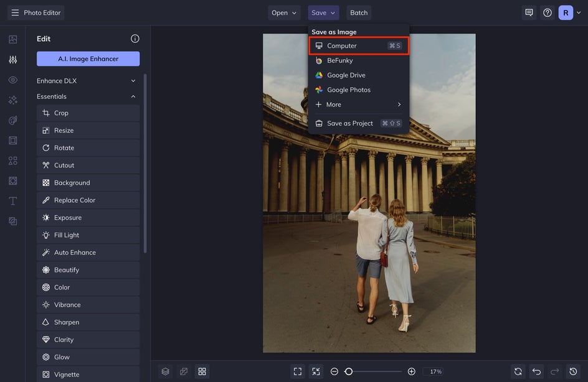
Task: Click the history icon in bottom right
Action: (x=574, y=371)
